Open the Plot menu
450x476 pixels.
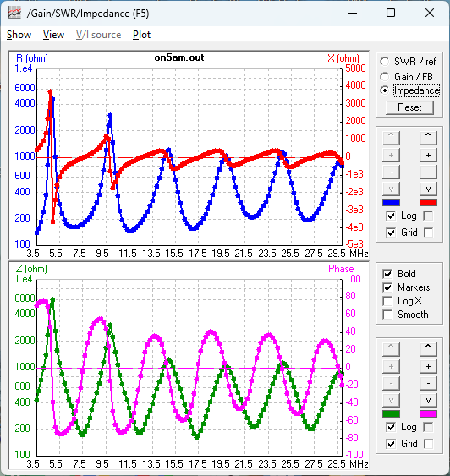tap(141, 35)
